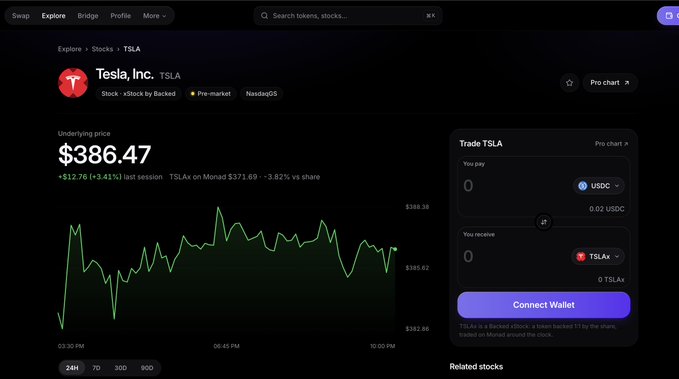Image resolution: width=679 pixels, height=379 pixels.
Task: Click the 0.02 USDC balance text
Action: point(607,209)
